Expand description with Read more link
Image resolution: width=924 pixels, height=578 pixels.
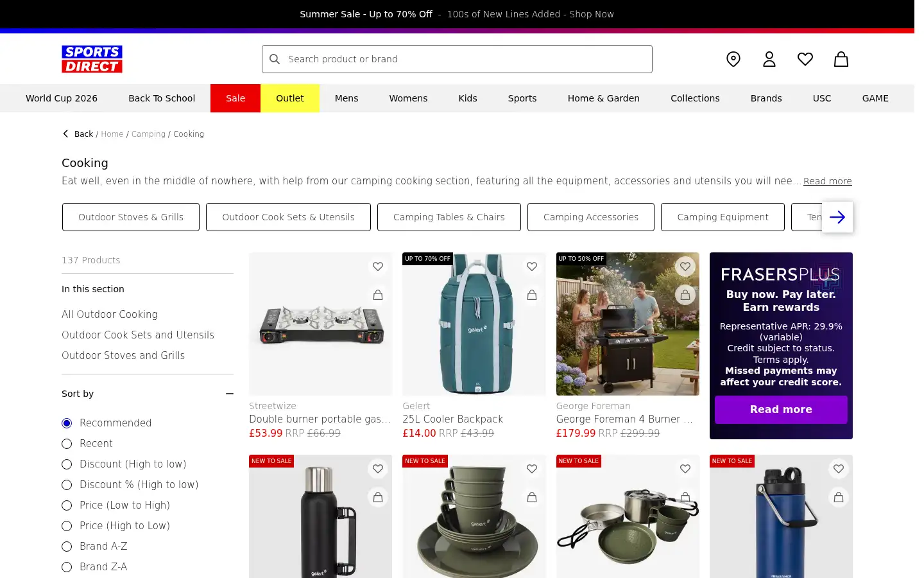pos(828,181)
